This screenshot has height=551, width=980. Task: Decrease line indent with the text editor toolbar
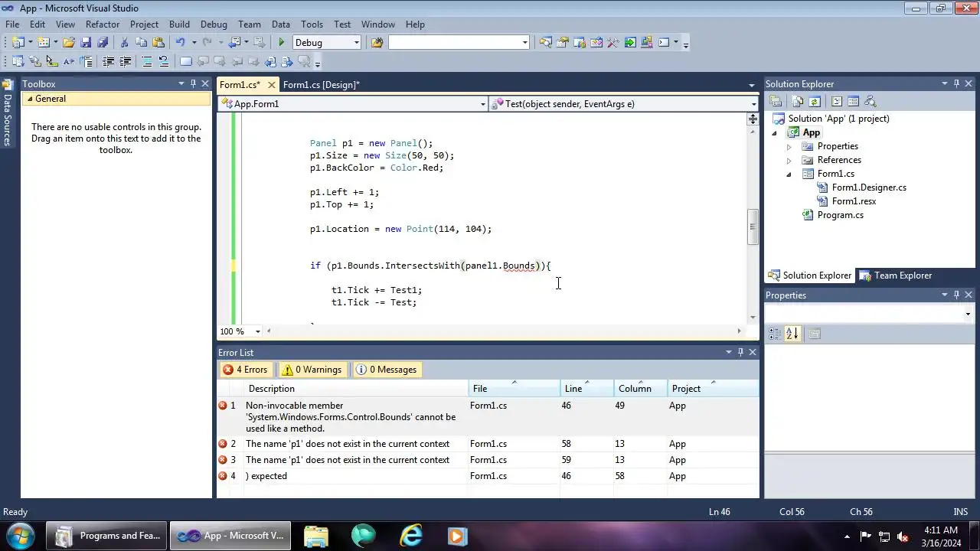point(108,62)
